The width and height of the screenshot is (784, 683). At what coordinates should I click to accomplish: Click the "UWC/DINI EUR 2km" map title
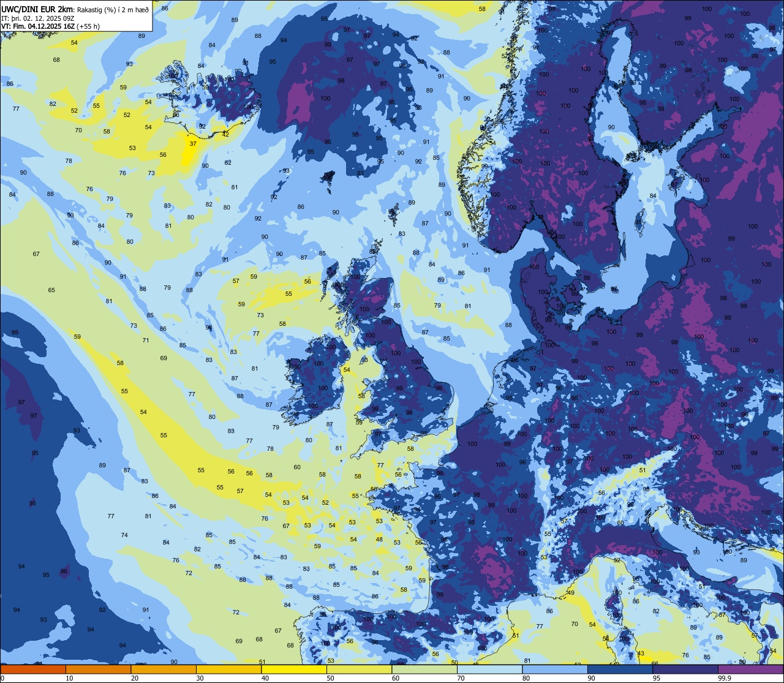click(x=37, y=9)
